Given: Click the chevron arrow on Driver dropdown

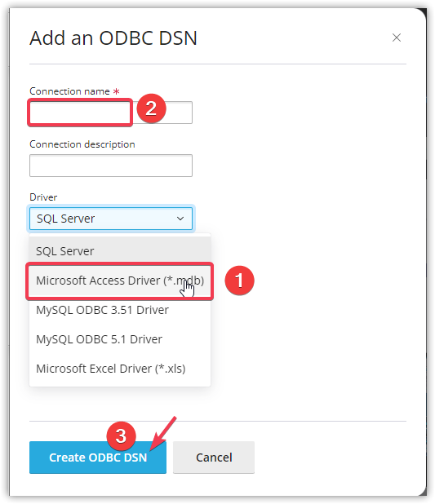Looking at the screenshot, I should (x=180, y=219).
